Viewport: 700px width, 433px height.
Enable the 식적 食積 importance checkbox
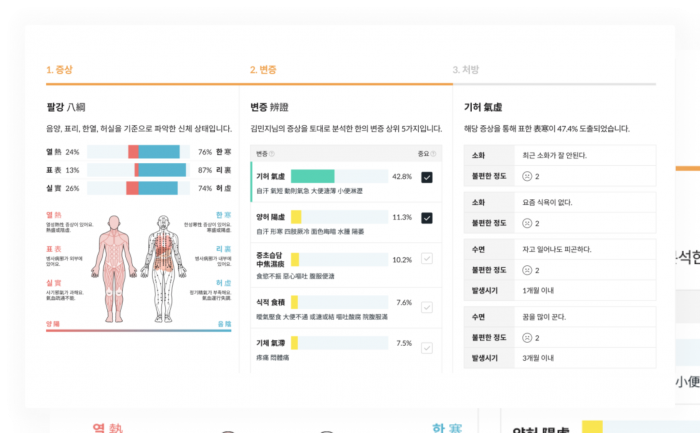[x=427, y=301]
